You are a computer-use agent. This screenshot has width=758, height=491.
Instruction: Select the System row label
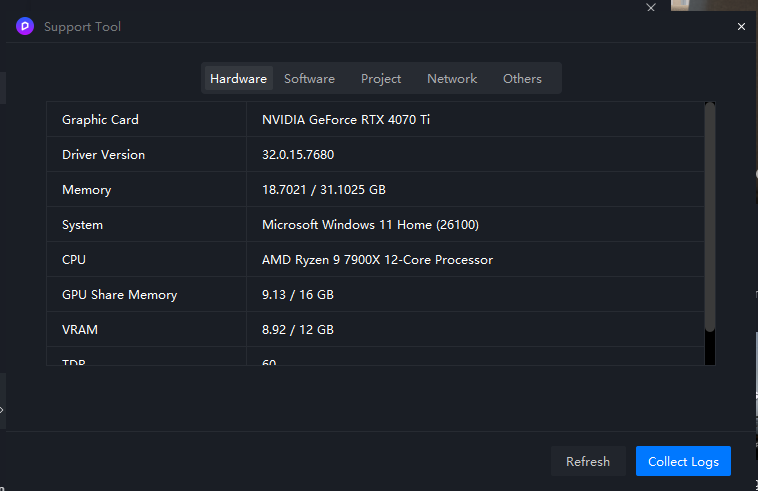click(82, 225)
